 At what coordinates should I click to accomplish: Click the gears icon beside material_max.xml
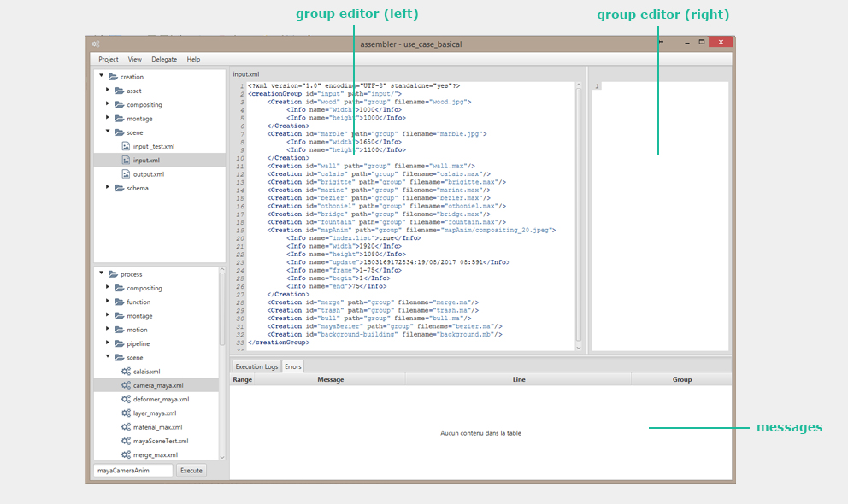126,427
